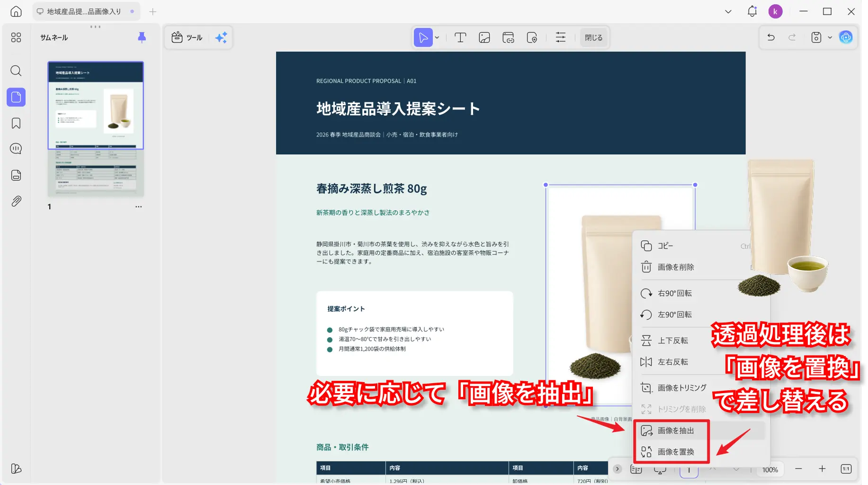Expand the bottom bar arrow button

click(x=617, y=469)
